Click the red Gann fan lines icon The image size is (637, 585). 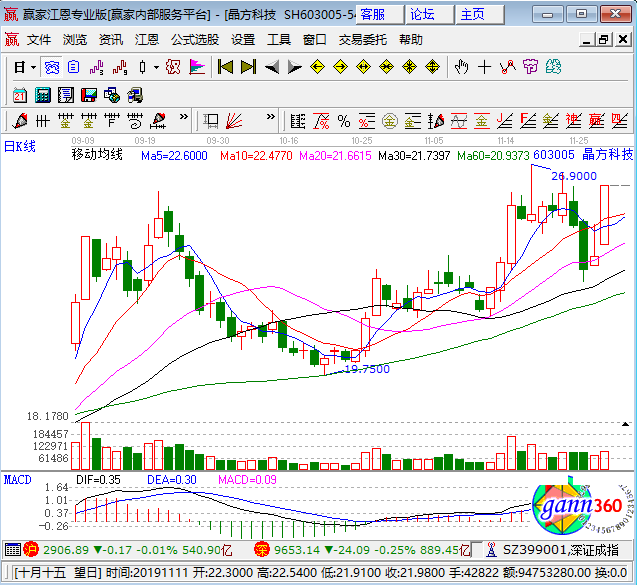pos(234,121)
